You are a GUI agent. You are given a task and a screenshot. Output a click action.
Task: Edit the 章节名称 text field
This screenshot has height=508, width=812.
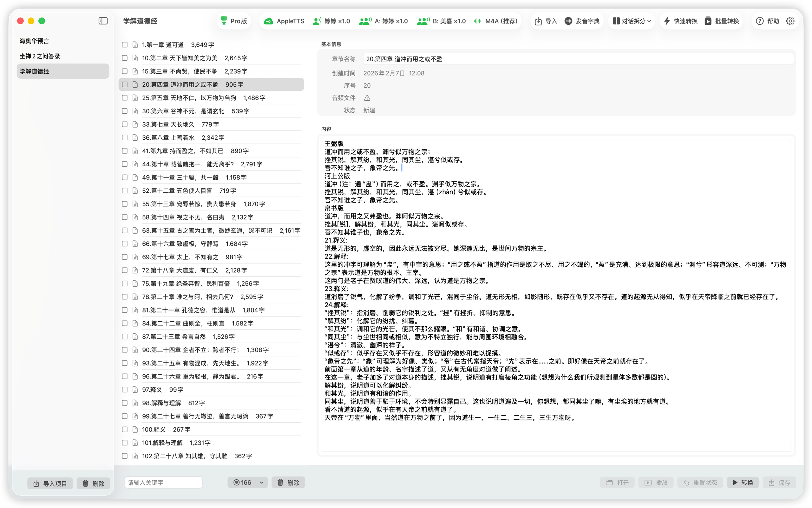pyautogui.click(x=578, y=59)
